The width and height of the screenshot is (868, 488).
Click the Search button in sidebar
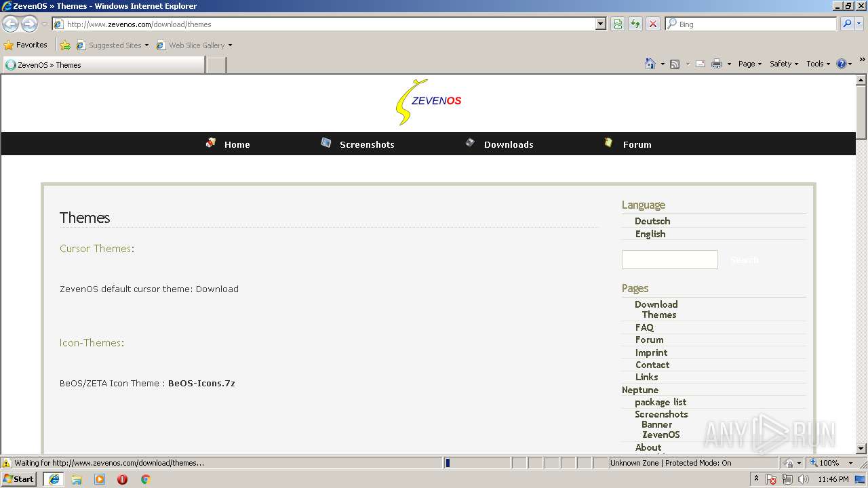745,260
